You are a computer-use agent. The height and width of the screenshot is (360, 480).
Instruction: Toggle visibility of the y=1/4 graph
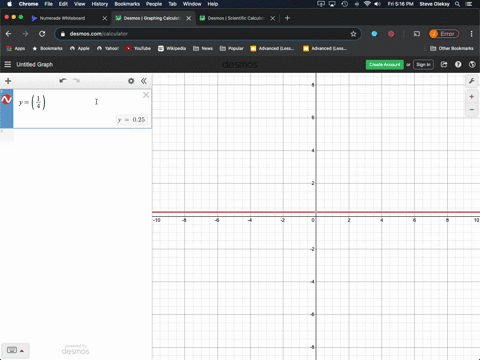6,99
